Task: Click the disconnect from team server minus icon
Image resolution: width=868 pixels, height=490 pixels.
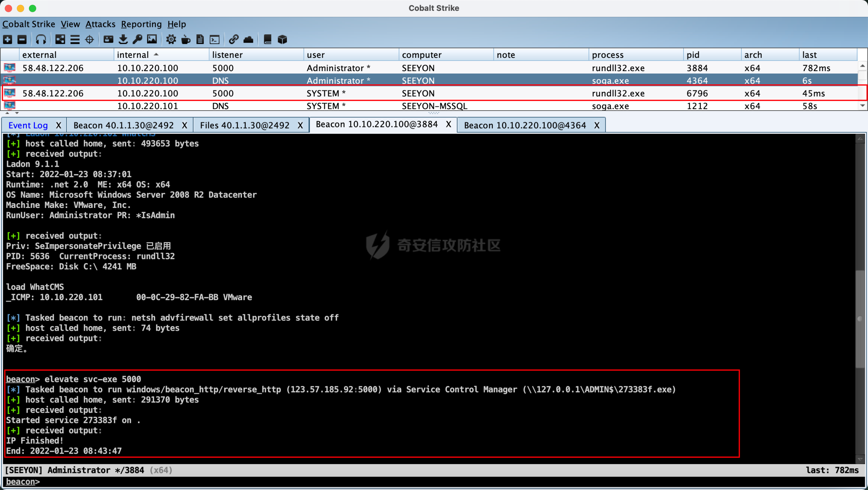Action: point(22,39)
